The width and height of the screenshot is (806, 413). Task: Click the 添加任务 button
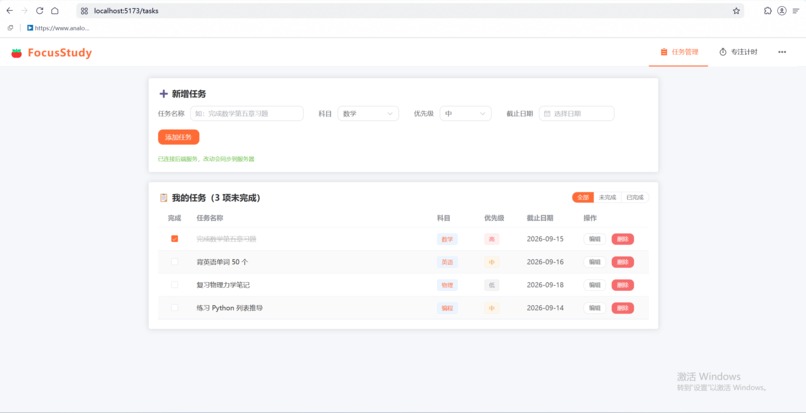[178, 137]
